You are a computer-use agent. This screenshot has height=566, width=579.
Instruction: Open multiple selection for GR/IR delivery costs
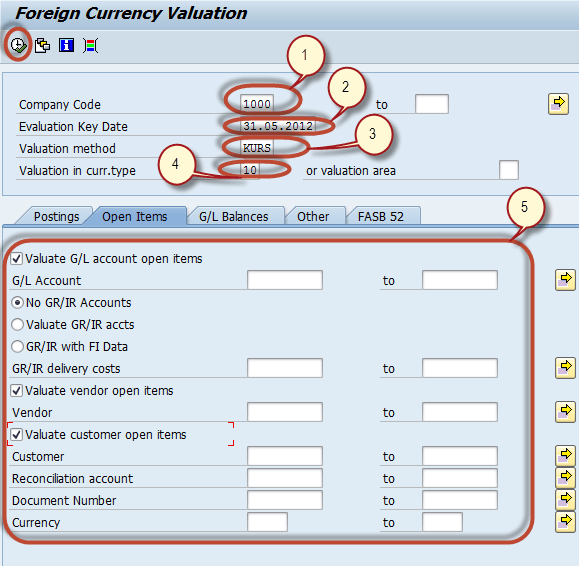(x=565, y=368)
